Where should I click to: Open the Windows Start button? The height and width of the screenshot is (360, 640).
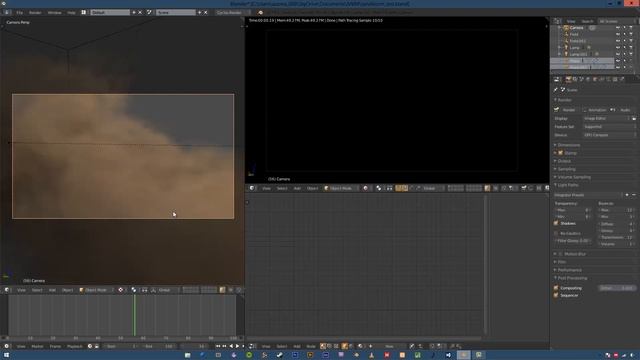tap(6, 355)
